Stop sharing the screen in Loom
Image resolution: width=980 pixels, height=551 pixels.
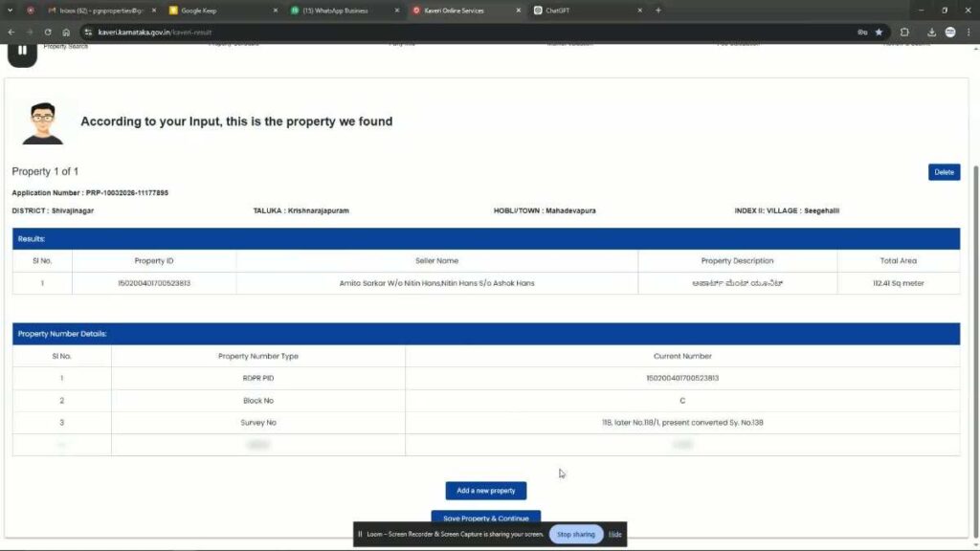tap(575, 534)
